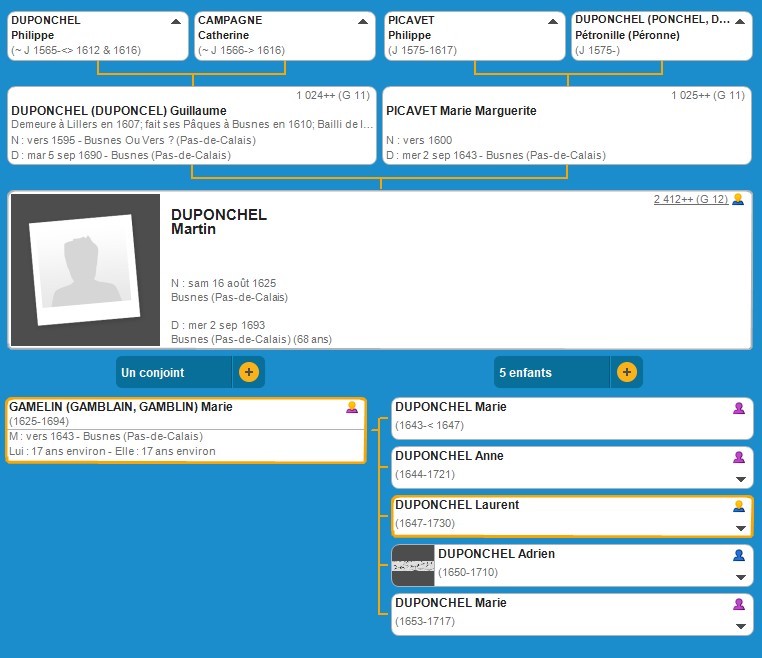This screenshot has height=658, width=762.
Task: Click the plus icon beside 5 enfants
Action: [x=626, y=372]
